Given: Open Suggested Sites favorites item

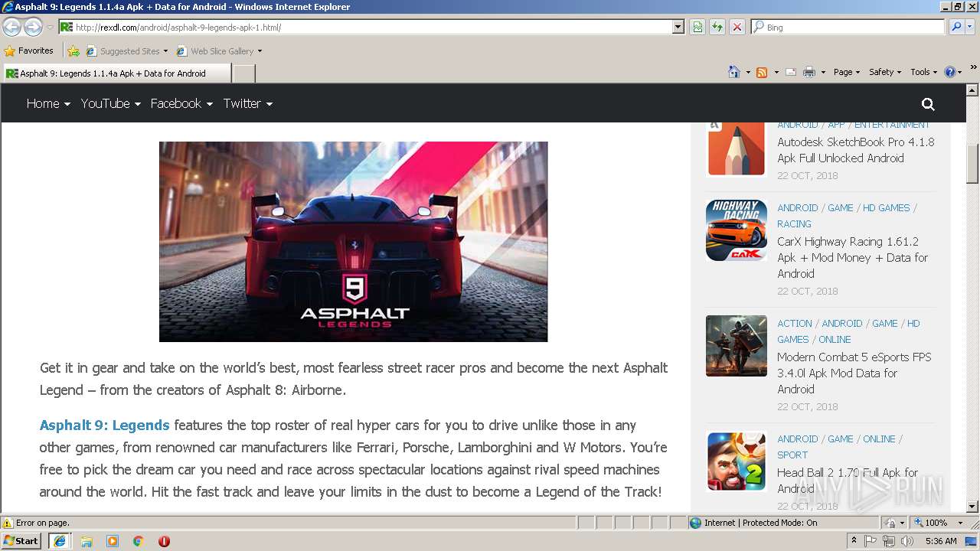Looking at the screenshot, I should click(126, 51).
